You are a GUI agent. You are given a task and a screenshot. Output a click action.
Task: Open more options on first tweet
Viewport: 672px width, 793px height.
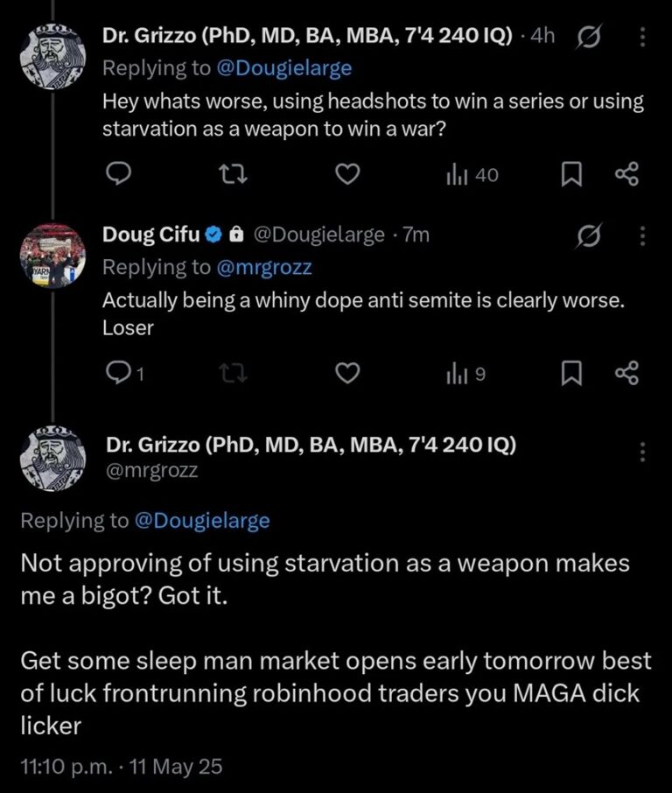tap(643, 38)
